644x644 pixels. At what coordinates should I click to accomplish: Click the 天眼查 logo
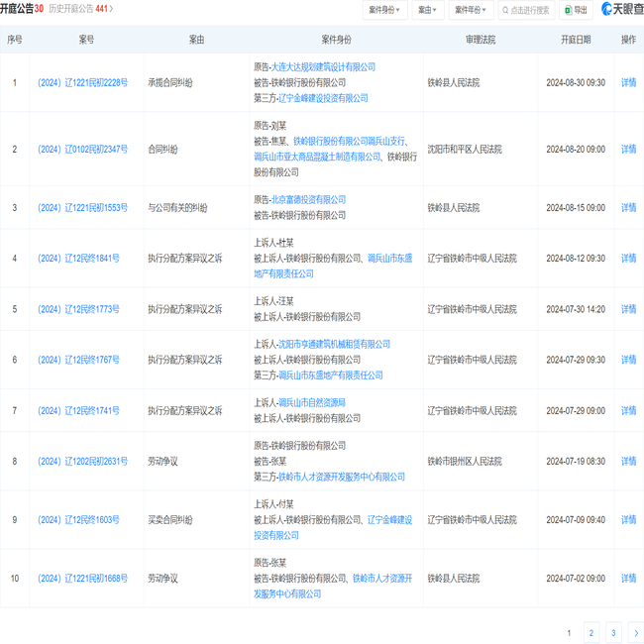click(x=622, y=9)
